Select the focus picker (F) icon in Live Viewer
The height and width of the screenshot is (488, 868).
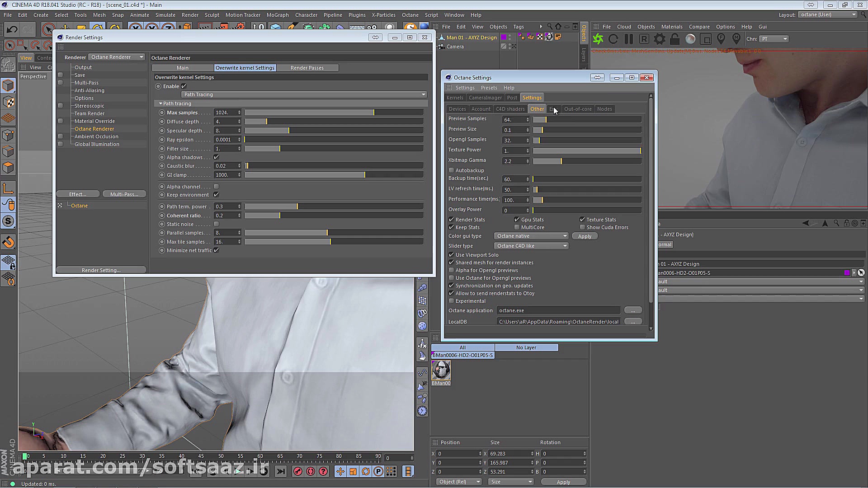click(721, 39)
